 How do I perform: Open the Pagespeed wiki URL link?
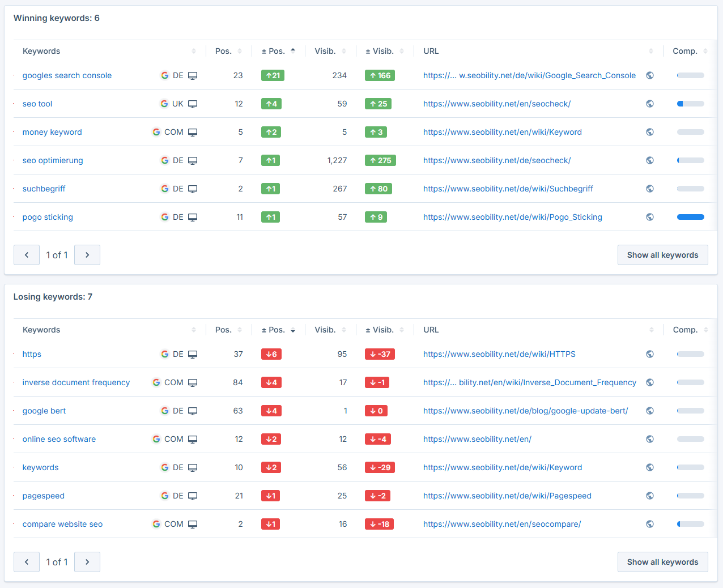click(507, 496)
